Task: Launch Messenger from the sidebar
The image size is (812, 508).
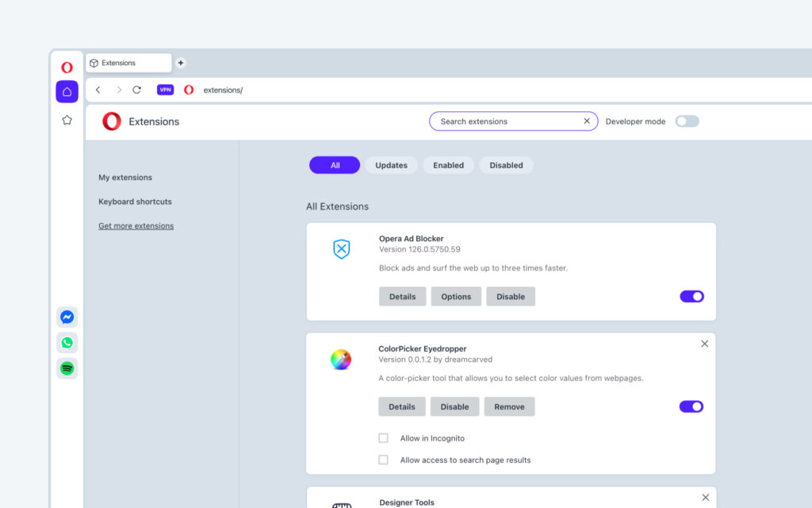Action: [x=67, y=317]
